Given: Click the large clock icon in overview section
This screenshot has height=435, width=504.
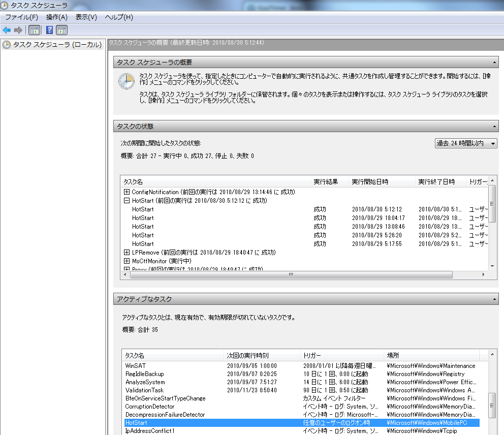Looking at the screenshot, I should (x=127, y=81).
